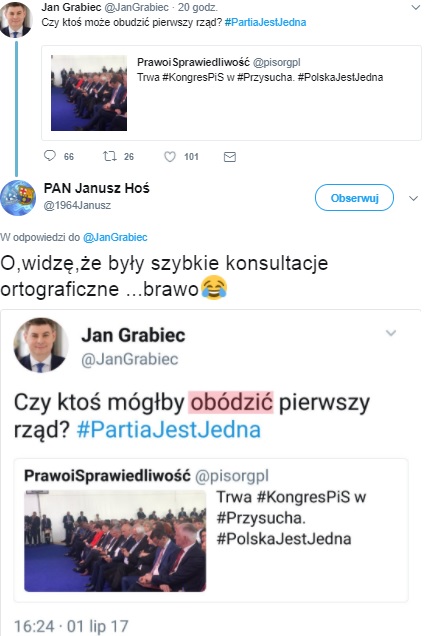Open the #PartiaJestJedna hashtag in top tweet

[266, 22]
